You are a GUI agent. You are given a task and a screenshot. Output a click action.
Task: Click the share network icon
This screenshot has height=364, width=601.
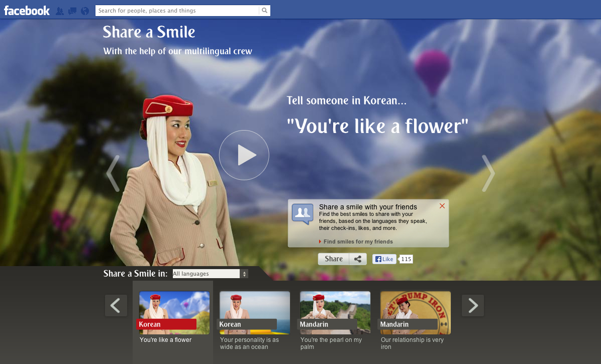[358, 259]
